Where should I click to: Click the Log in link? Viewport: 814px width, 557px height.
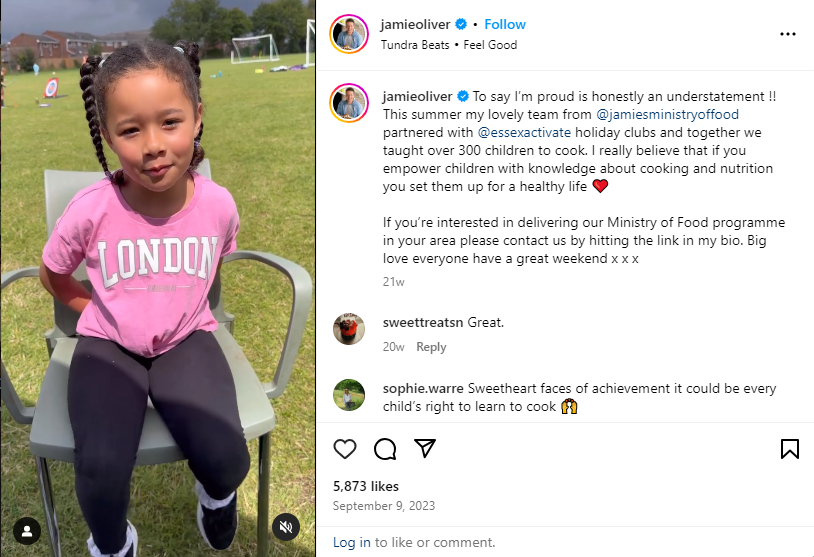[x=351, y=542]
